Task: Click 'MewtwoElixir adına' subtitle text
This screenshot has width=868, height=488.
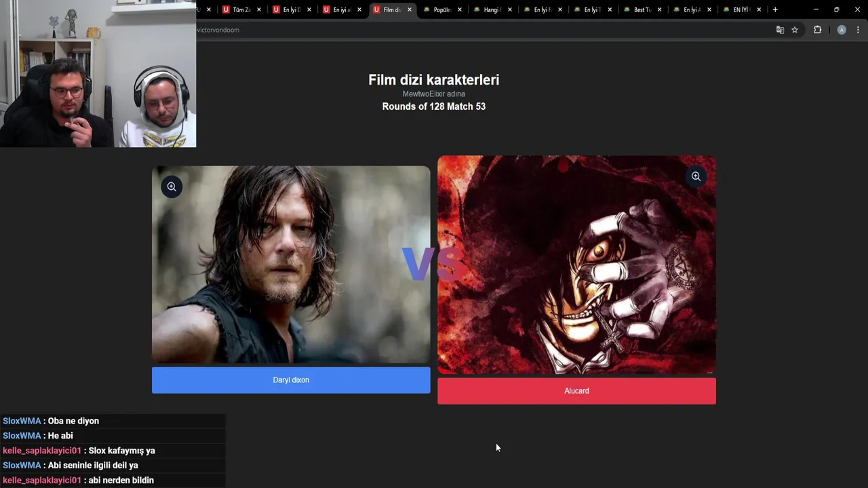Action: click(434, 94)
